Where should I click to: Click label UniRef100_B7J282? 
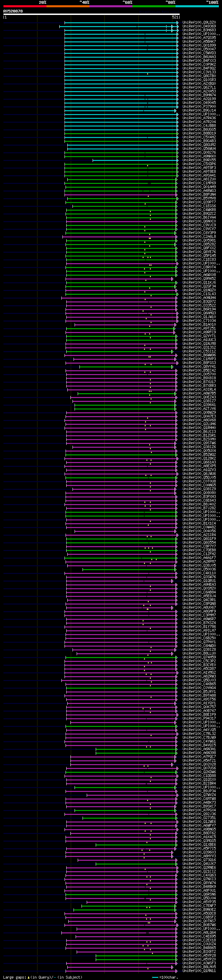pyautogui.click(x=199, y=508)
